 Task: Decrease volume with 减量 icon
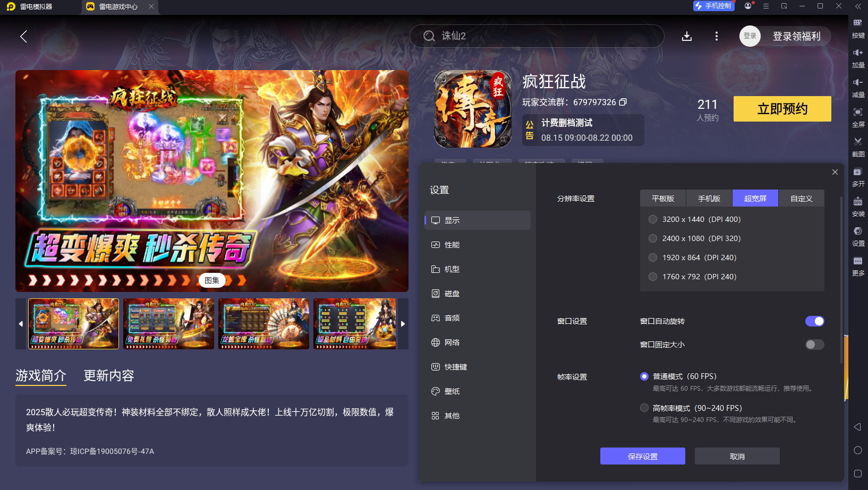click(858, 88)
